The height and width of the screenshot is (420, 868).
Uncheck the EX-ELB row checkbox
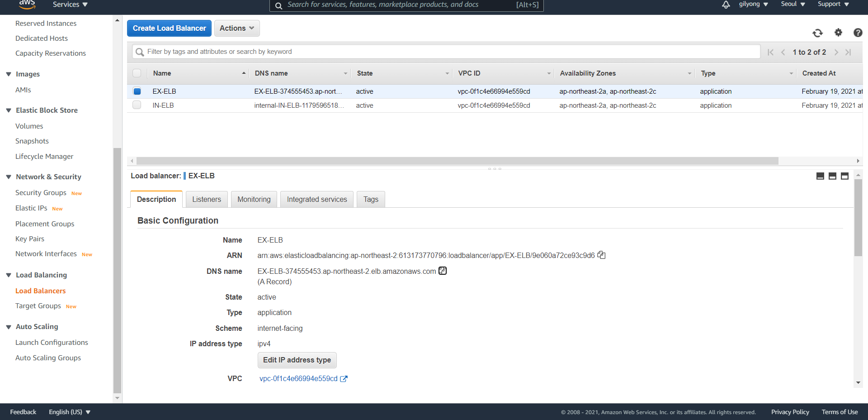pos(137,91)
